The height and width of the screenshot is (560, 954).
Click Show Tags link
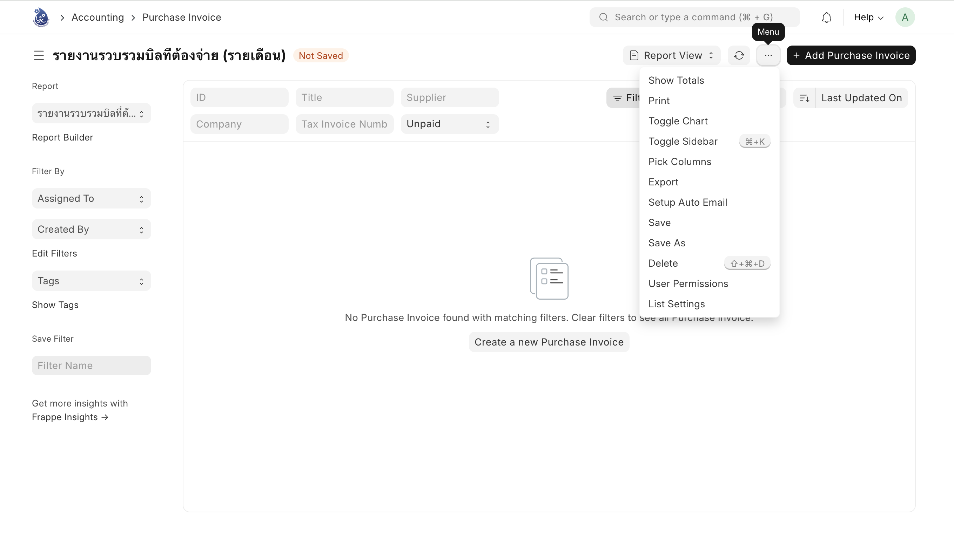click(55, 305)
